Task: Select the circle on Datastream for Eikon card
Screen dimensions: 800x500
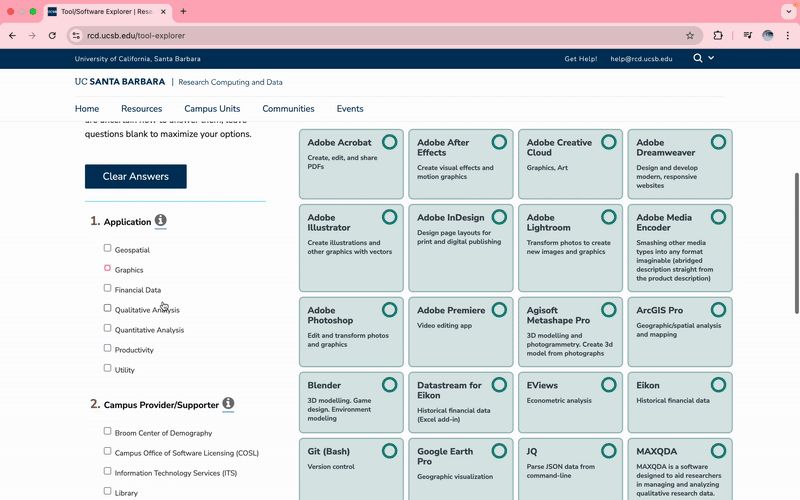Action: point(499,385)
